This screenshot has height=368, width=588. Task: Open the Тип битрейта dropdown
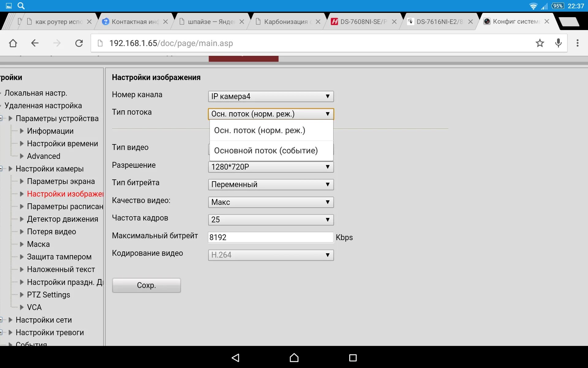(x=270, y=184)
